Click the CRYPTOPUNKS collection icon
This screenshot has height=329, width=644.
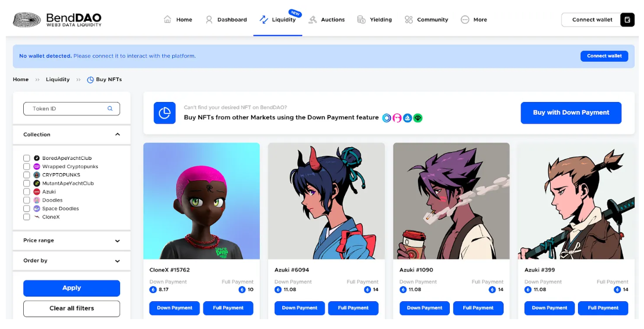coord(37,175)
